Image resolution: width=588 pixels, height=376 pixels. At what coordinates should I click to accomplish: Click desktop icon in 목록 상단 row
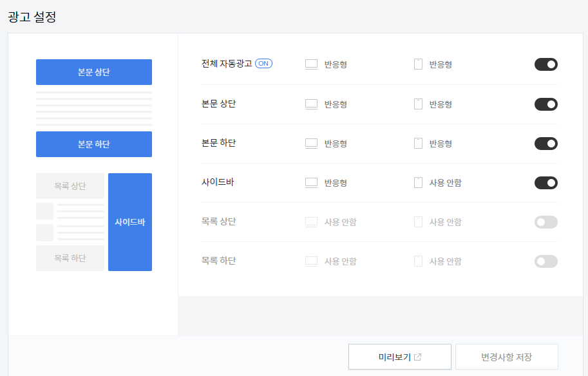[311, 222]
